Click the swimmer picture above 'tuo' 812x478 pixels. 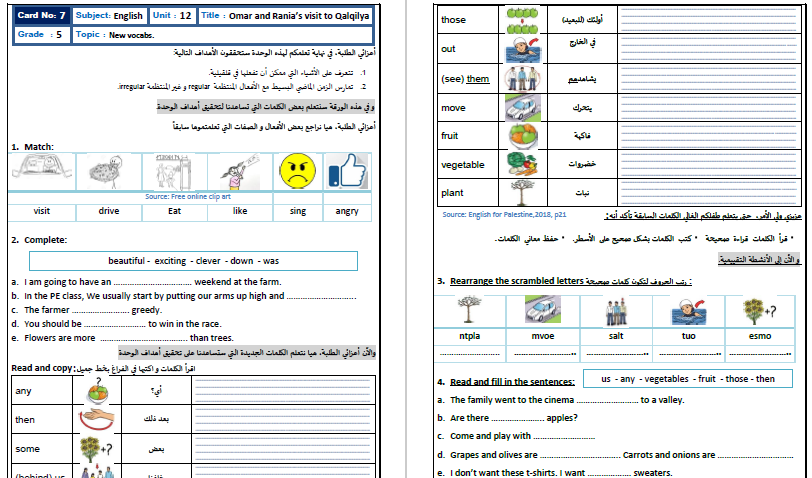[x=689, y=311]
